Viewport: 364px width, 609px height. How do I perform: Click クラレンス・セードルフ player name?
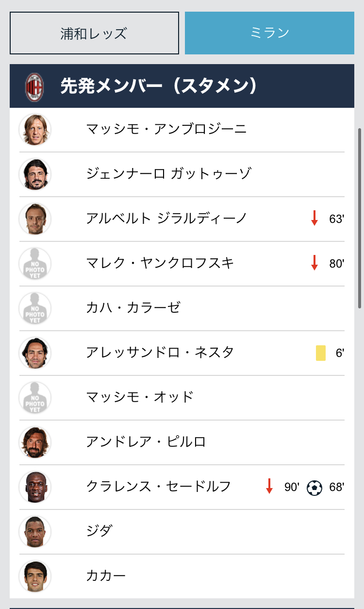tap(159, 487)
